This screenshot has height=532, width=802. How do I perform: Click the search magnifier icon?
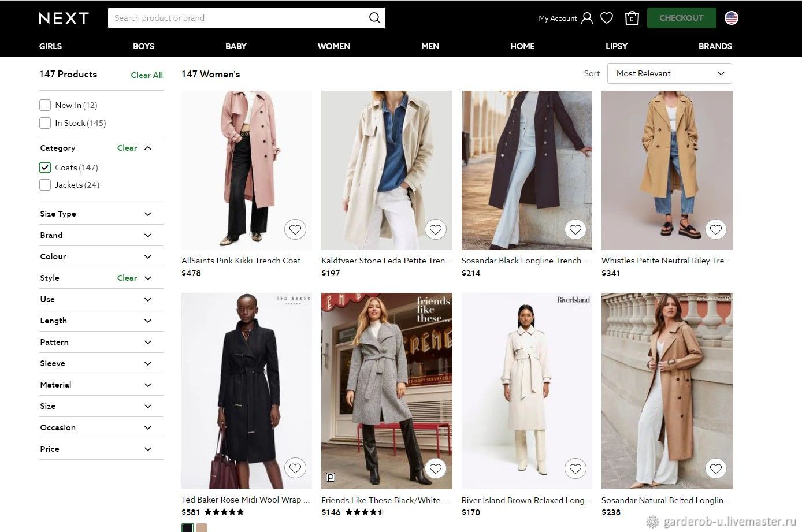point(374,18)
